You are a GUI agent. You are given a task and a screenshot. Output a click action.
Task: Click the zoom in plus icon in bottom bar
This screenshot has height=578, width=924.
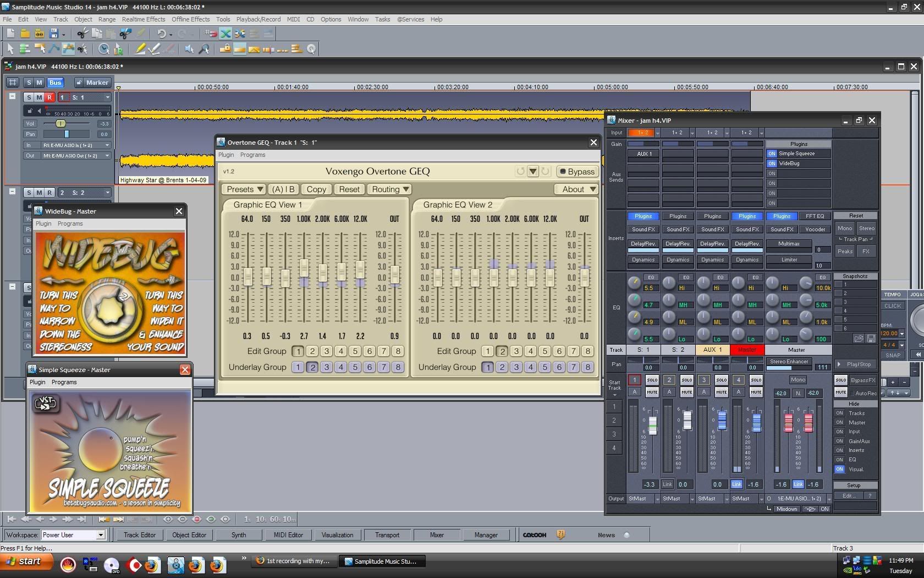pyautogui.click(x=168, y=519)
